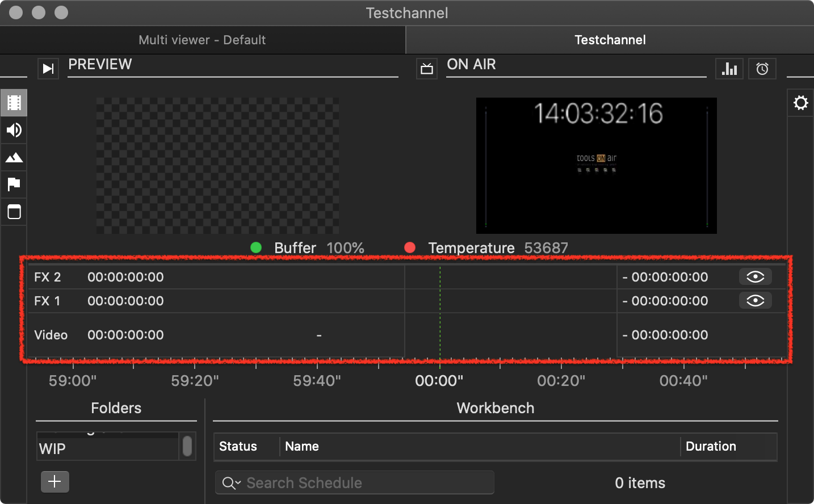This screenshot has height=504, width=814.
Task: Toggle visibility eye for FX 1
Action: pos(755,300)
